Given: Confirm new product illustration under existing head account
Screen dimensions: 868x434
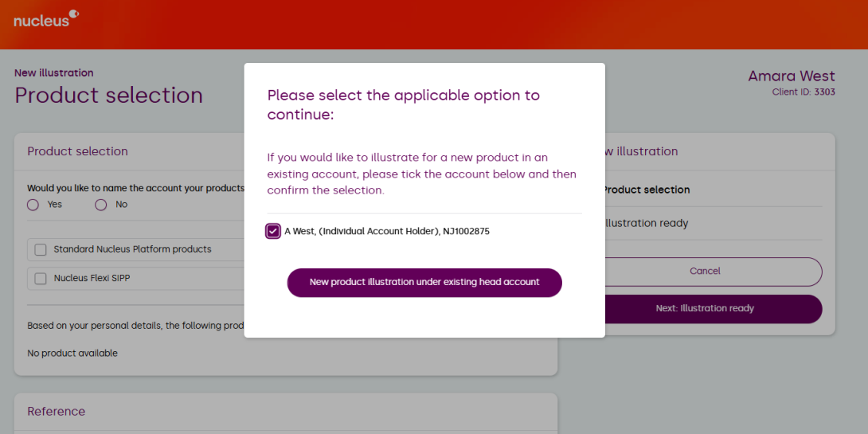Looking at the screenshot, I should (x=424, y=283).
